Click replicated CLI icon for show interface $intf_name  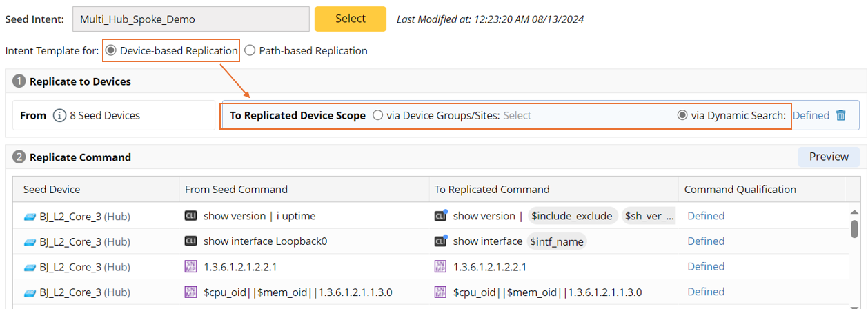tap(440, 241)
